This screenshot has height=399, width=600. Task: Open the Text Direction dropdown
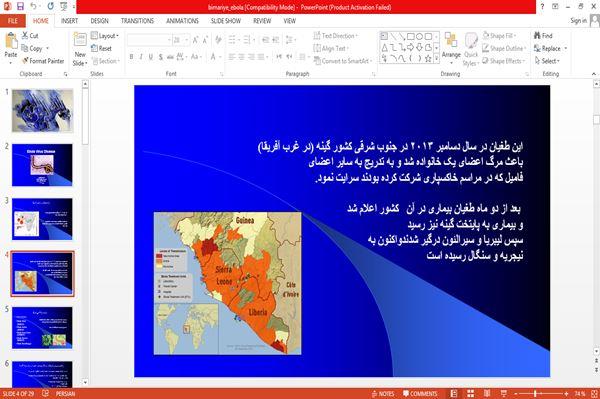click(x=336, y=36)
